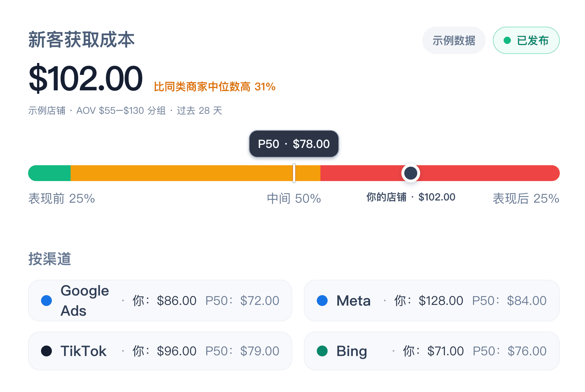Screen dimensions: 585x392
Task: Click the green status dot in 已发布 badge
Action: (507, 40)
